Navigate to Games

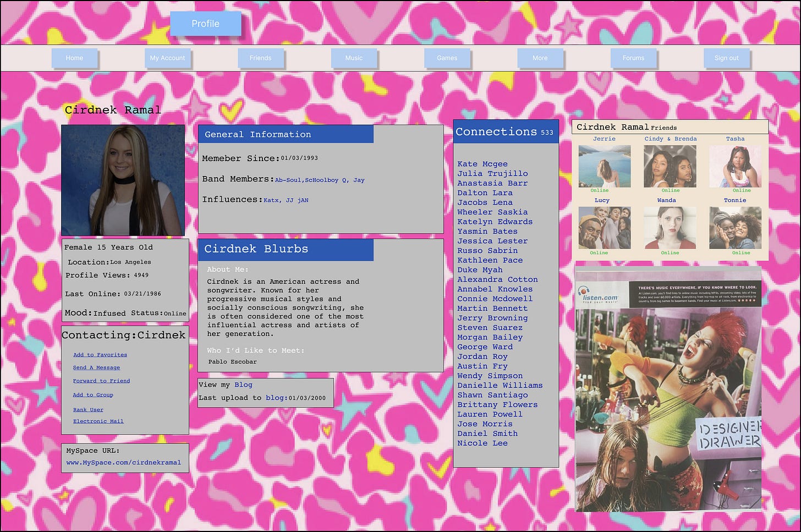coord(447,58)
